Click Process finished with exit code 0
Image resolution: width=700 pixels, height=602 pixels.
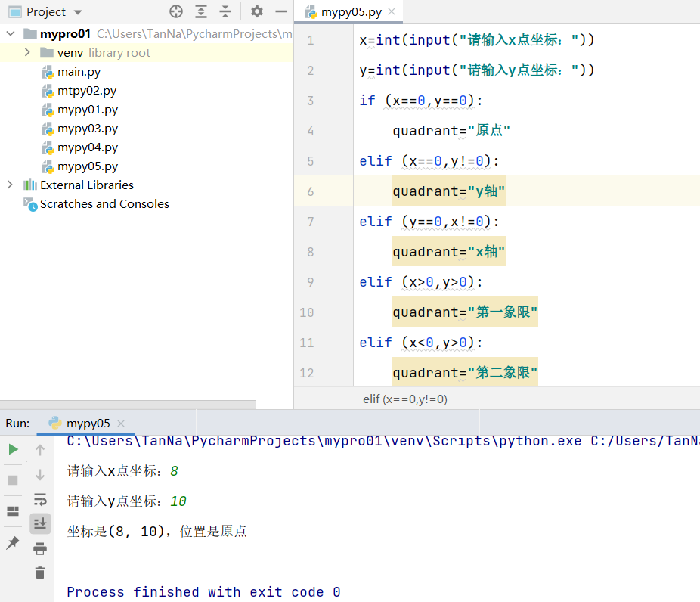point(203,592)
